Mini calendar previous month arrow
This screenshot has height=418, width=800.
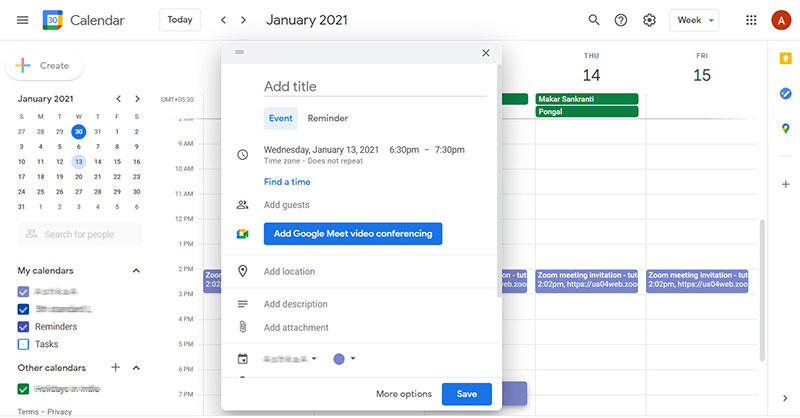(x=118, y=99)
